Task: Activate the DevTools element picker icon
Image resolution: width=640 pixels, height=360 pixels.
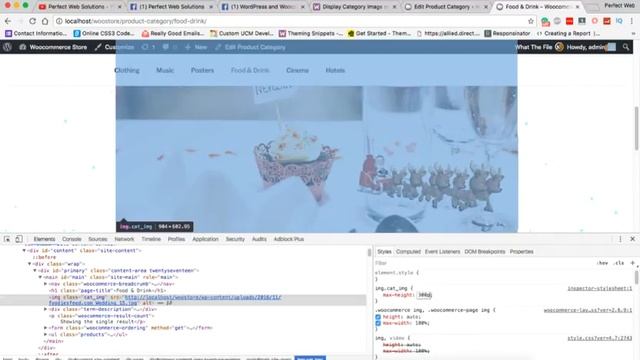Action: [7, 239]
